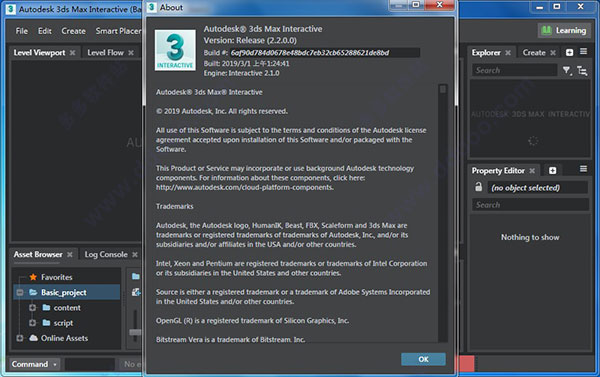This screenshot has width=600, height=377.
Task: Open the Smart Placement menu
Action: [x=118, y=31]
